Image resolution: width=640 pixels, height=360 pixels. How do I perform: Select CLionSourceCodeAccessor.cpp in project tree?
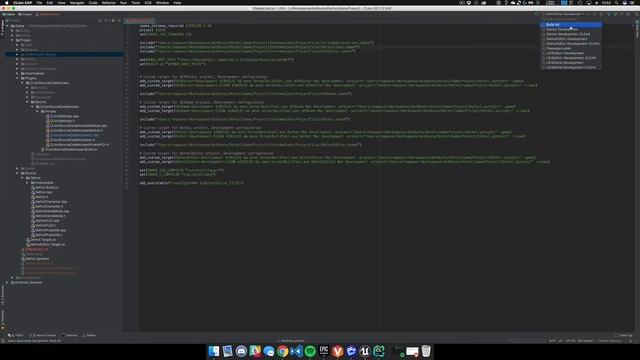[74, 135]
